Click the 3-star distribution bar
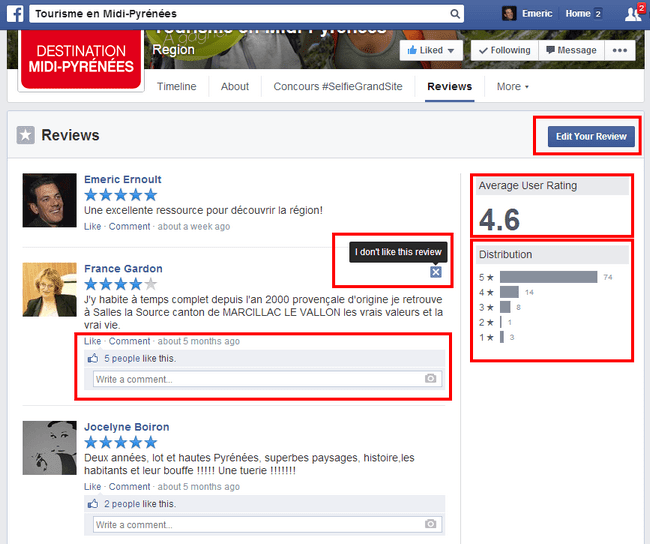 pos(505,307)
